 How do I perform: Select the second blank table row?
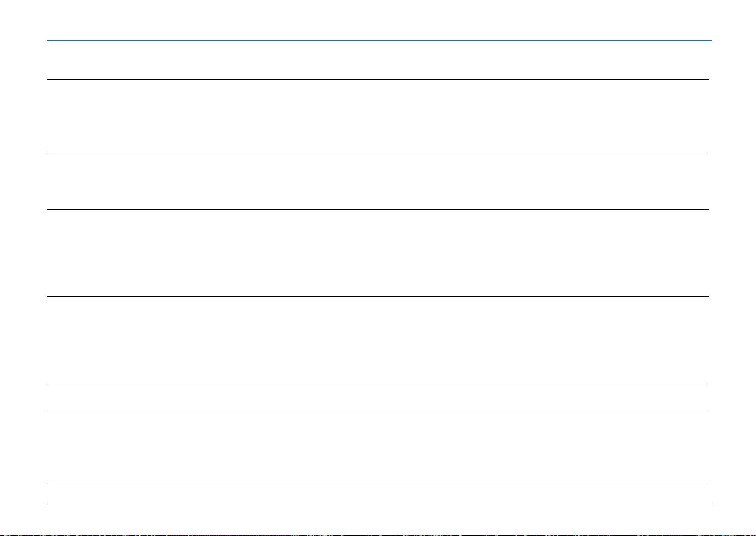378,181
